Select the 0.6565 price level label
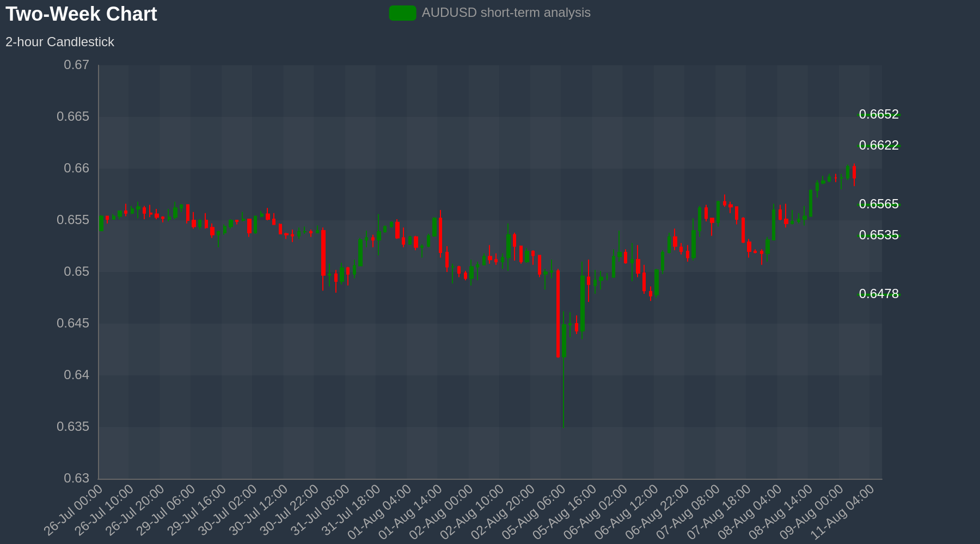Viewport: 980px width, 544px height. [879, 204]
